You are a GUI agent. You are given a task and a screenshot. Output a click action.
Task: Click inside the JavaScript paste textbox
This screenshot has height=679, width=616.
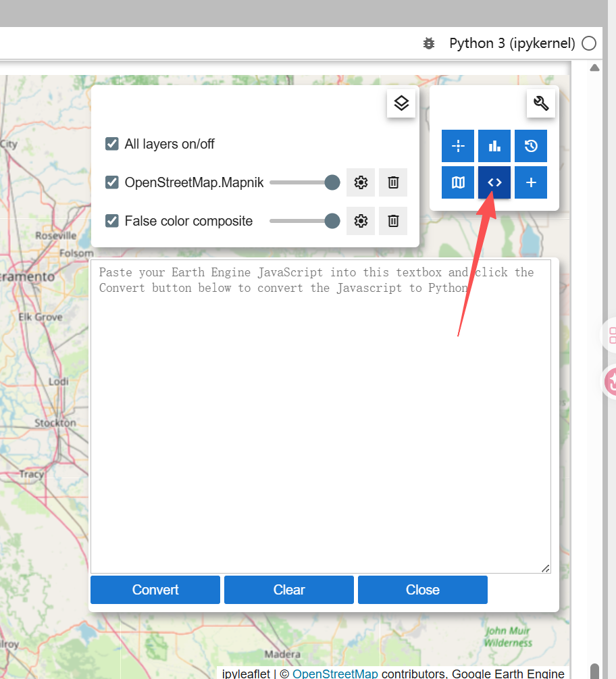coord(321,417)
